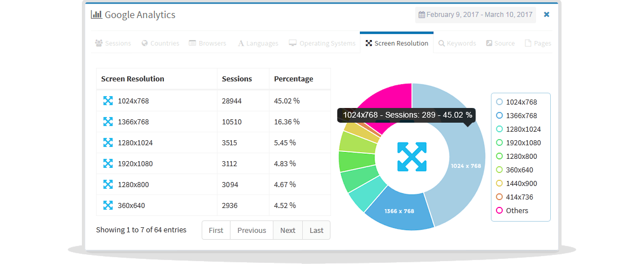The width and height of the screenshot is (644, 264).
Task: Click the Source tab image icon
Action: pyautogui.click(x=489, y=43)
